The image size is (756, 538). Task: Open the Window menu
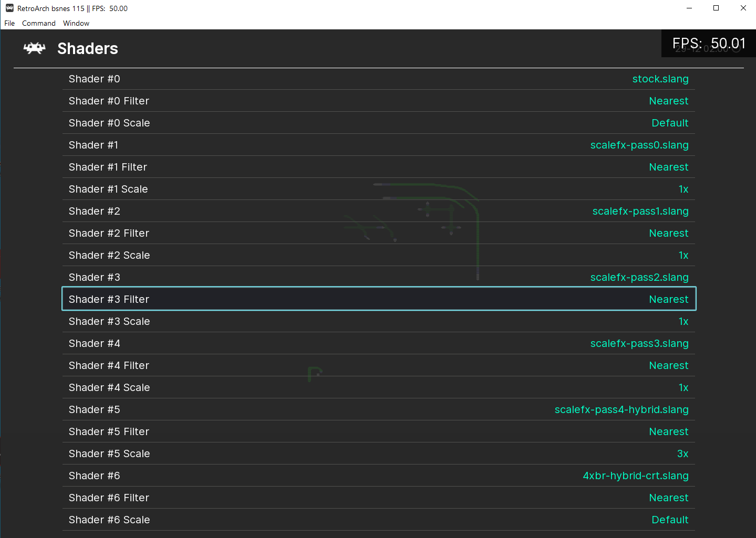[x=76, y=23]
